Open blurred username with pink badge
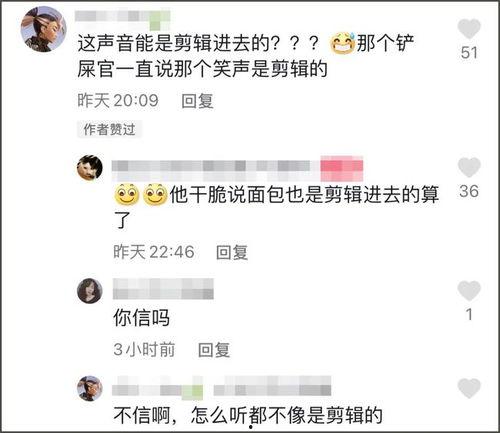 click(237, 169)
